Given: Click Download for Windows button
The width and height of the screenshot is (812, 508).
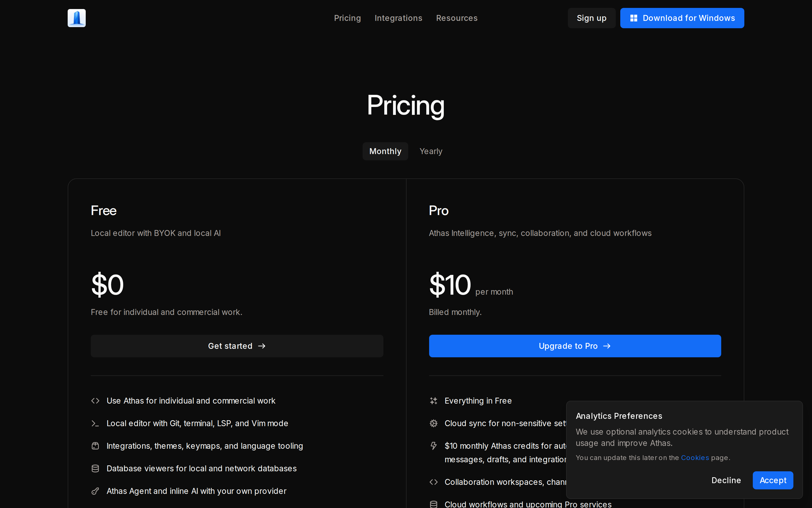Looking at the screenshot, I should coord(682,18).
